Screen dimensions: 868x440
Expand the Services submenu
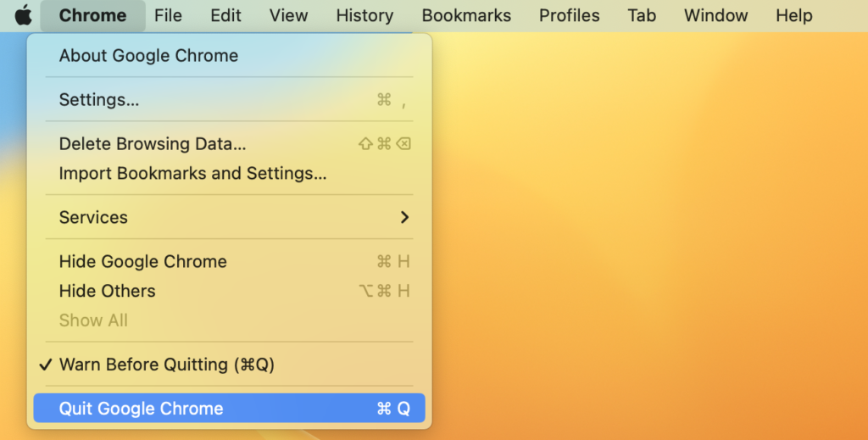coord(229,218)
